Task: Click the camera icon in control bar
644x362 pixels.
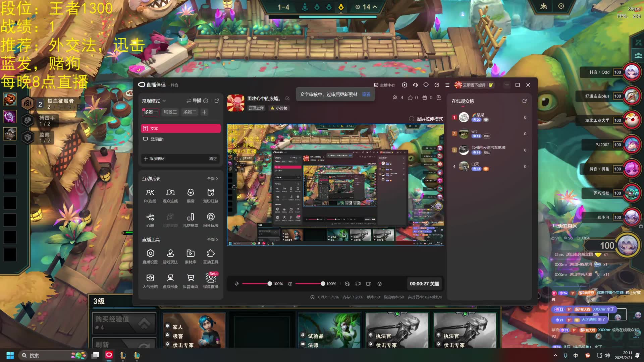Action: tap(369, 284)
